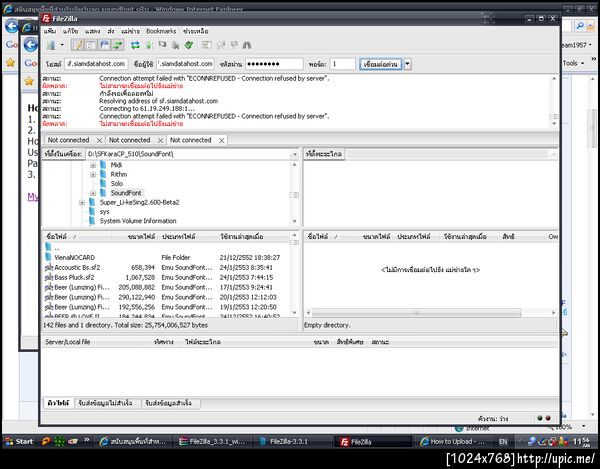Click the username input field

(185, 64)
